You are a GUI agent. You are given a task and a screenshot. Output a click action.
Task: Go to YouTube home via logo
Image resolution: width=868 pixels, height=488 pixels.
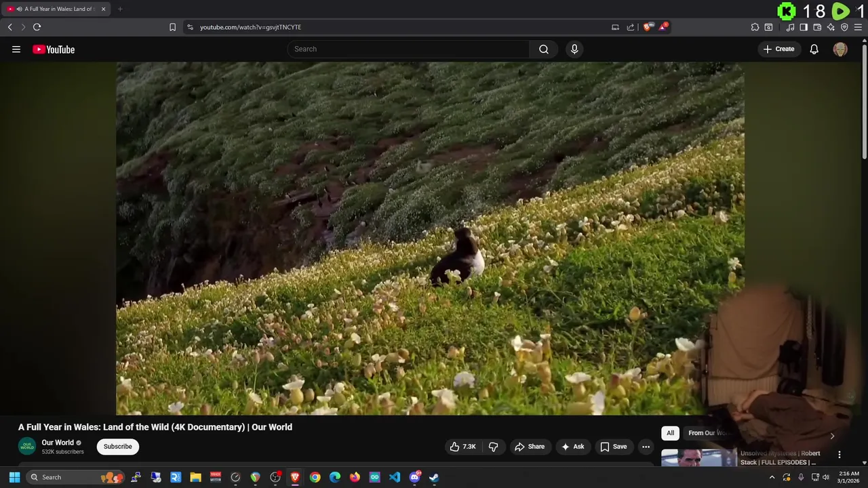tap(54, 49)
